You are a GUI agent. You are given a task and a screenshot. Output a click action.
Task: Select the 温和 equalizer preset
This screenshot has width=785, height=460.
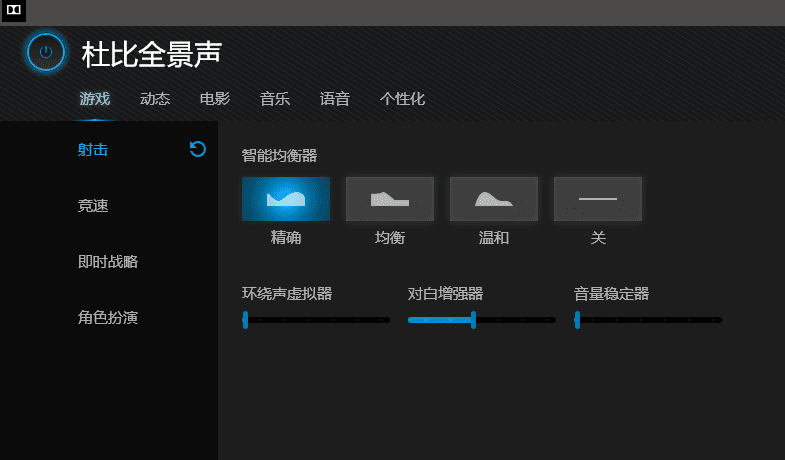pos(494,199)
